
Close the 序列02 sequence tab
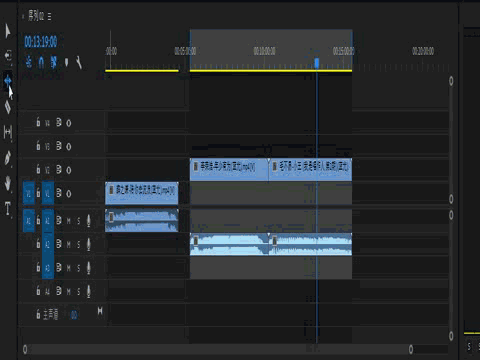(x=23, y=16)
